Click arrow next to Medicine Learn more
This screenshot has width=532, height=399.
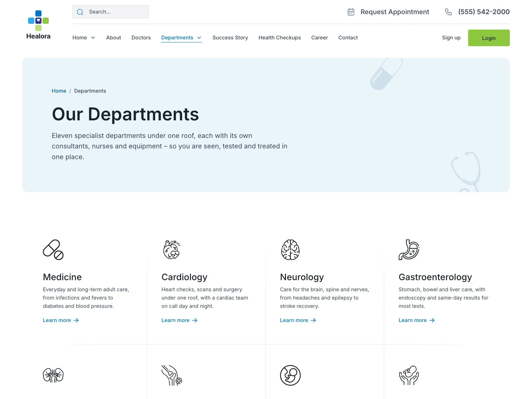(76, 320)
